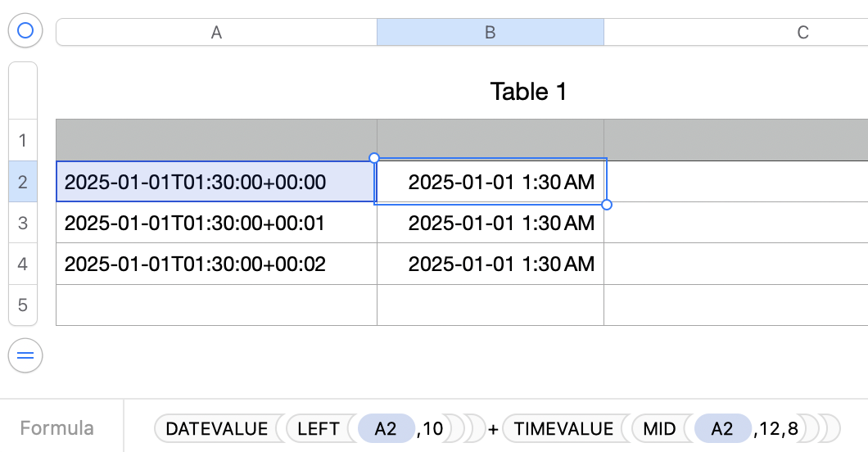
Task: Click the LEFT function token
Action: coord(318,428)
